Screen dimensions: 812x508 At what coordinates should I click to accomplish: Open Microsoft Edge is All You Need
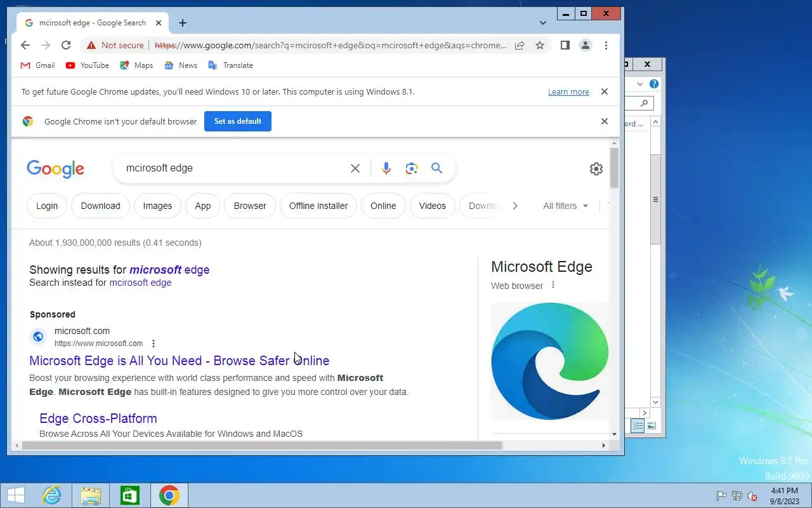(180, 361)
